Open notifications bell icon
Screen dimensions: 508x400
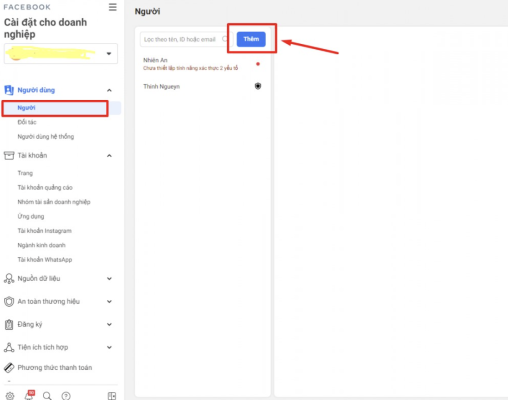29,395
